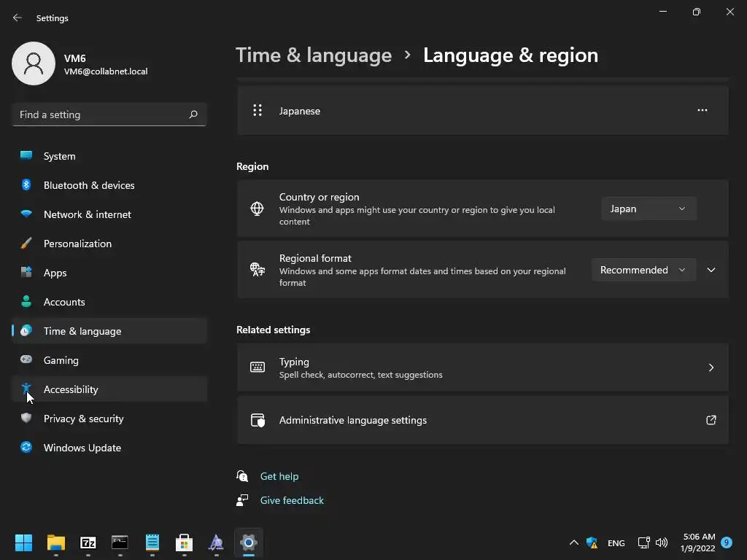Focus the Find a setting box
The image size is (747, 560).
click(x=109, y=114)
